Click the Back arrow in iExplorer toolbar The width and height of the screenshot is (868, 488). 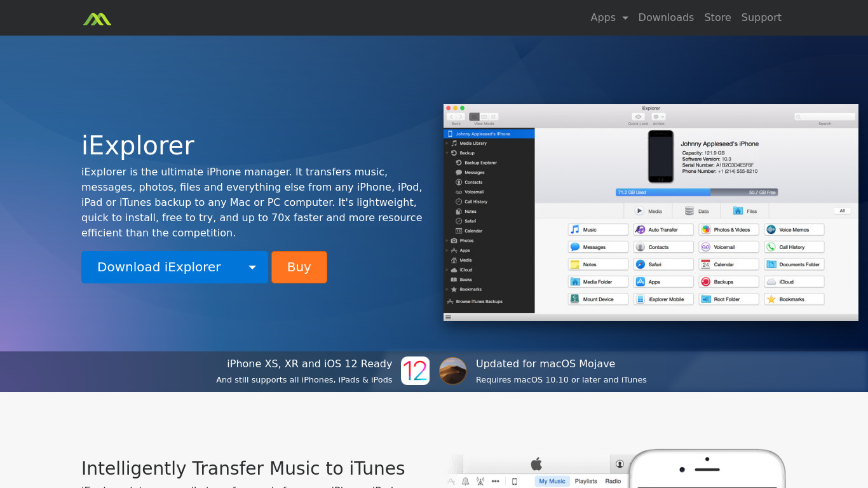[451, 117]
